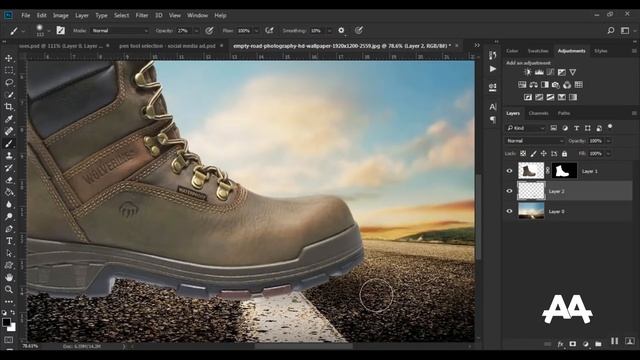This screenshot has height=360, width=640.
Task: Switch to the Paths tab
Action: pyautogui.click(x=564, y=113)
